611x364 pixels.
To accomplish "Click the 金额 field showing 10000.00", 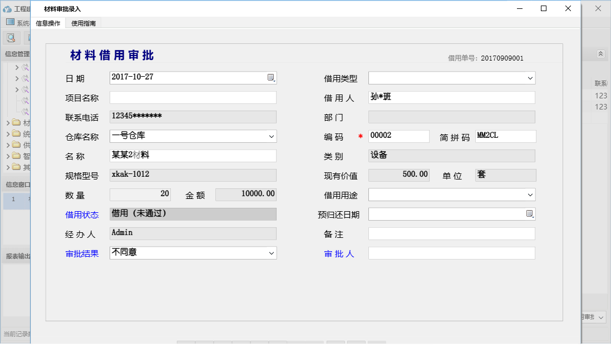I will tap(246, 195).
